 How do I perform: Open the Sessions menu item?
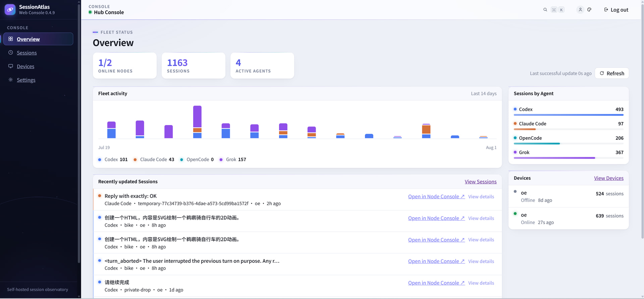tap(27, 53)
